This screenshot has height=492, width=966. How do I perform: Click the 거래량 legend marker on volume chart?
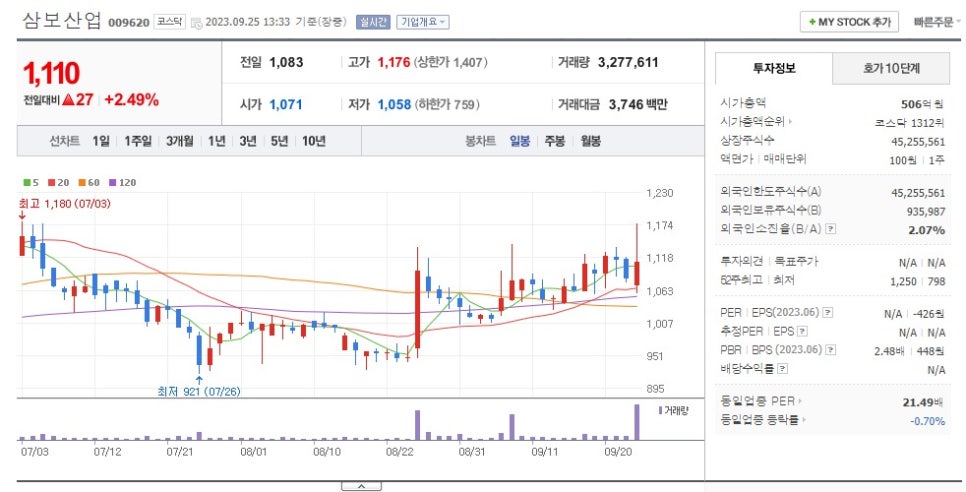pos(660,410)
